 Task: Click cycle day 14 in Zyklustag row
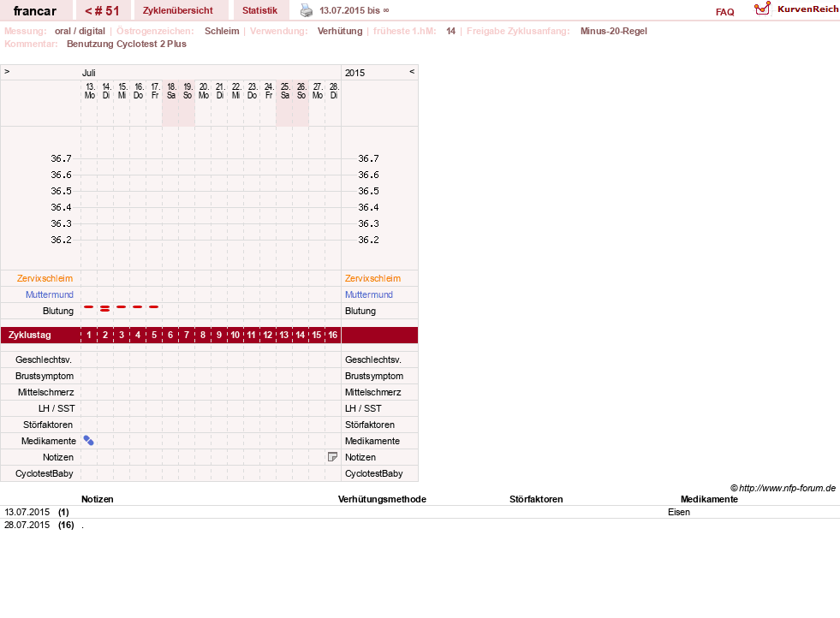[300, 335]
